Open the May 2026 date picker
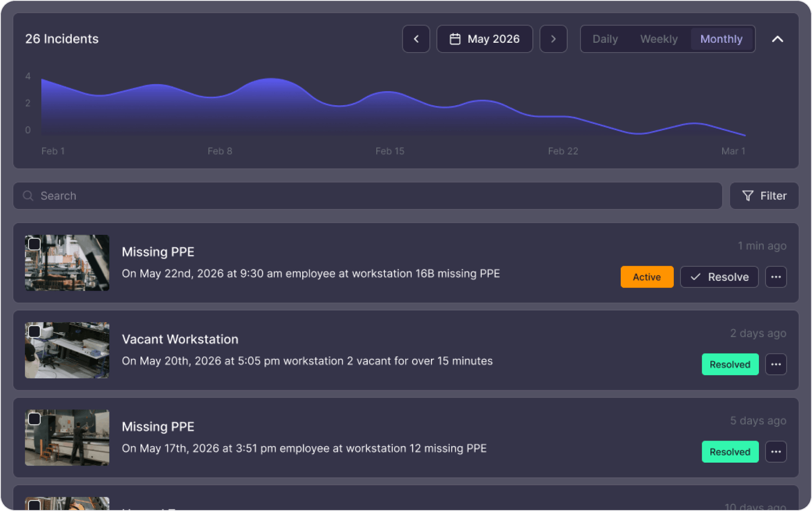This screenshot has height=511, width=812. (x=484, y=39)
